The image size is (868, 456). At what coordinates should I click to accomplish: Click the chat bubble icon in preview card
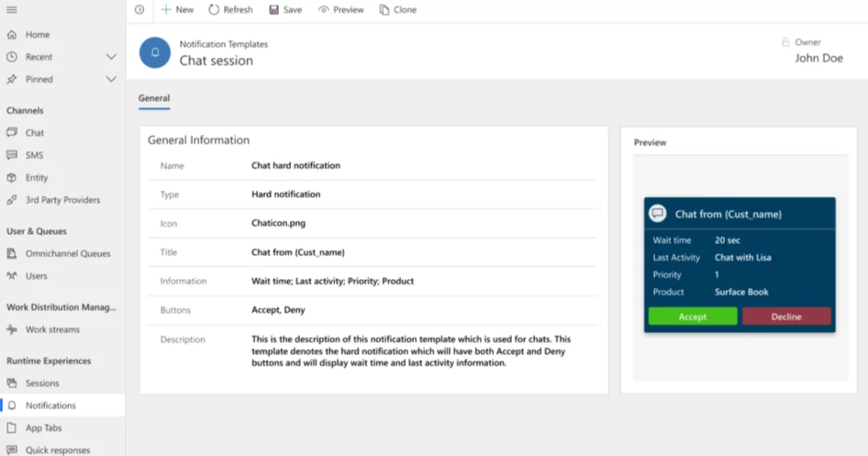point(658,213)
